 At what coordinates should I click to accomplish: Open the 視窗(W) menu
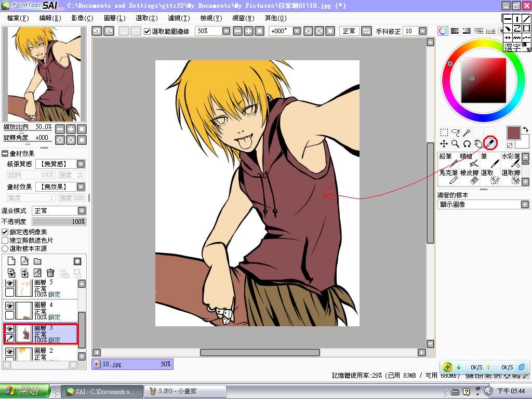coord(243,18)
